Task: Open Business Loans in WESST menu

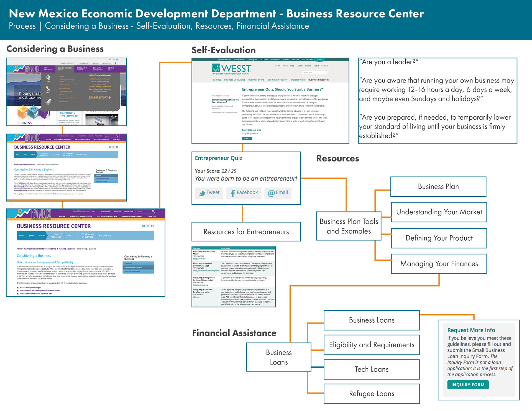Action: (x=256, y=80)
